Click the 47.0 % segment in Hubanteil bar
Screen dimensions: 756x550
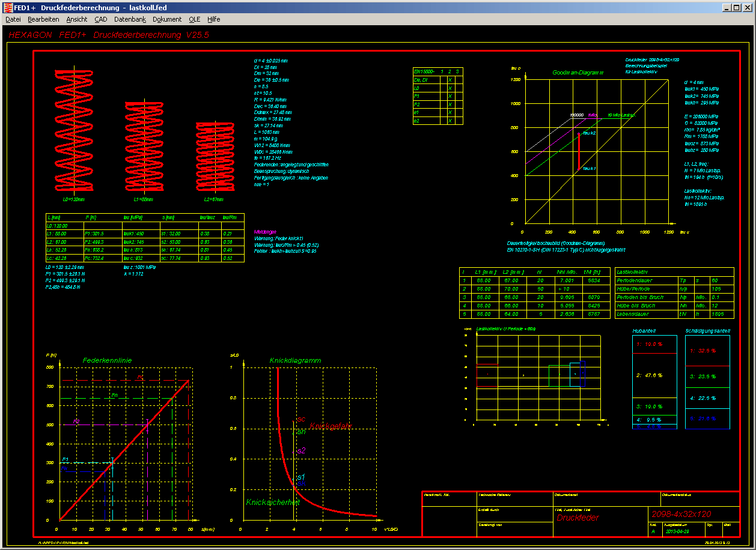(x=654, y=375)
